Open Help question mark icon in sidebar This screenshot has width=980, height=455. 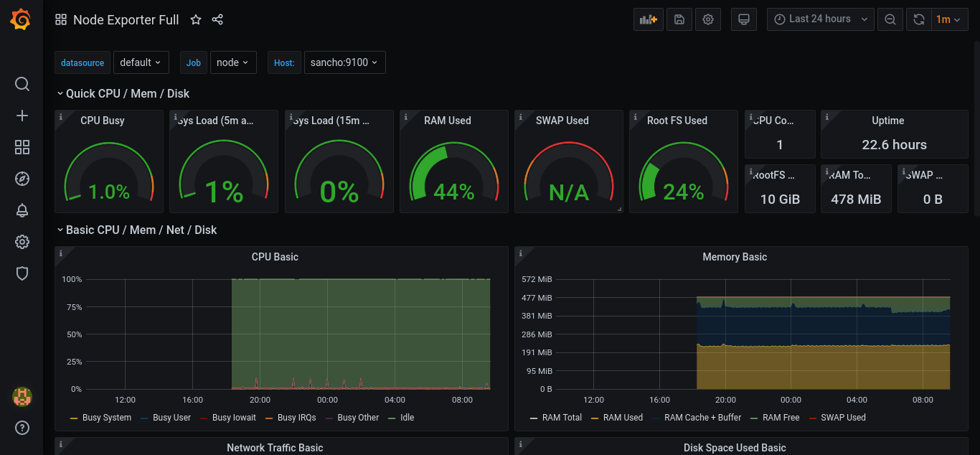22,428
